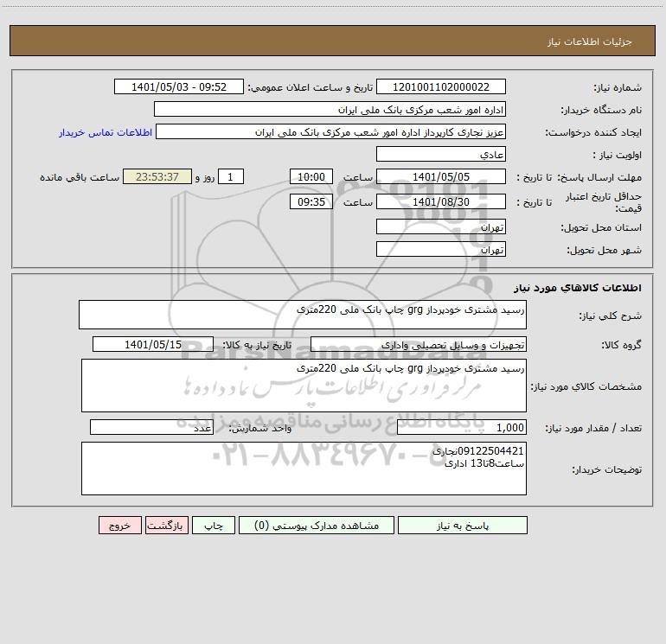The height and width of the screenshot is (644, 666).
Task: Click the goods specifications text area
Action: coord(304,386)
